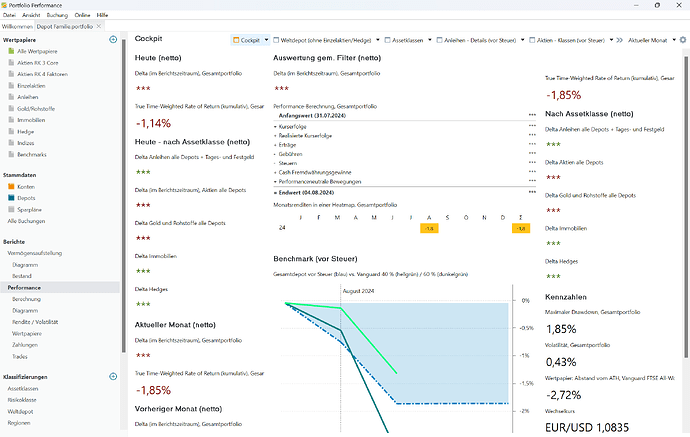This screenshot has width=690, height=437.
Task: Click the Einzelaktien filter icon
Action: click(11, 85)
